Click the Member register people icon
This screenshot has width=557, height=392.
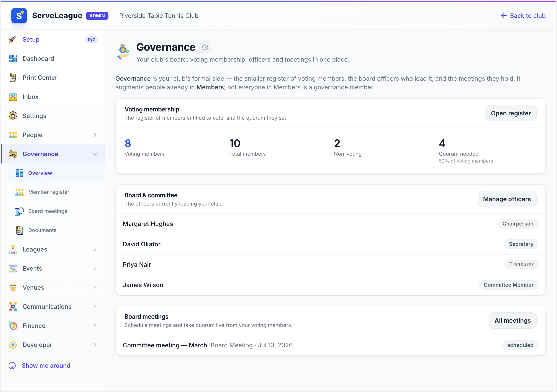19,192
